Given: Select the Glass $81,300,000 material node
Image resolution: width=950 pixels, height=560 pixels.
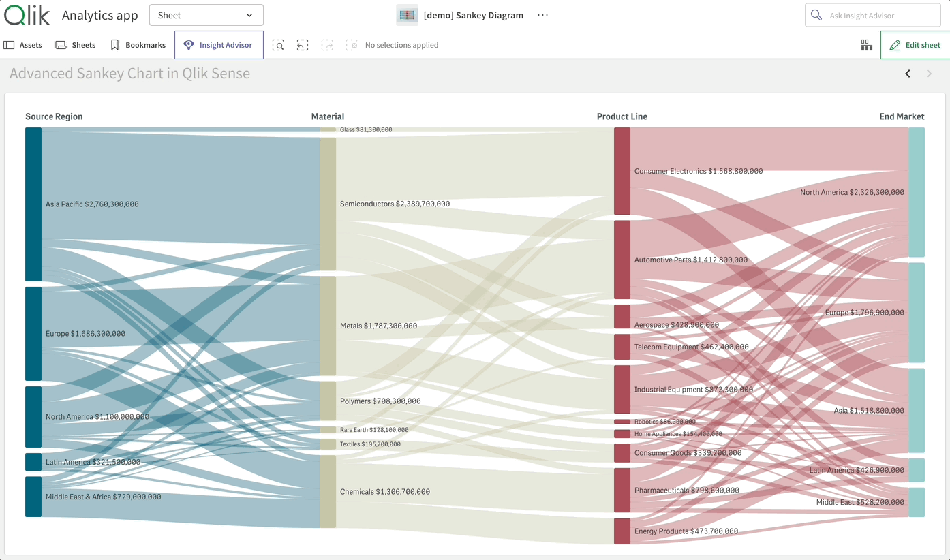Looking at the screenshot, I should tap(328, 129).
